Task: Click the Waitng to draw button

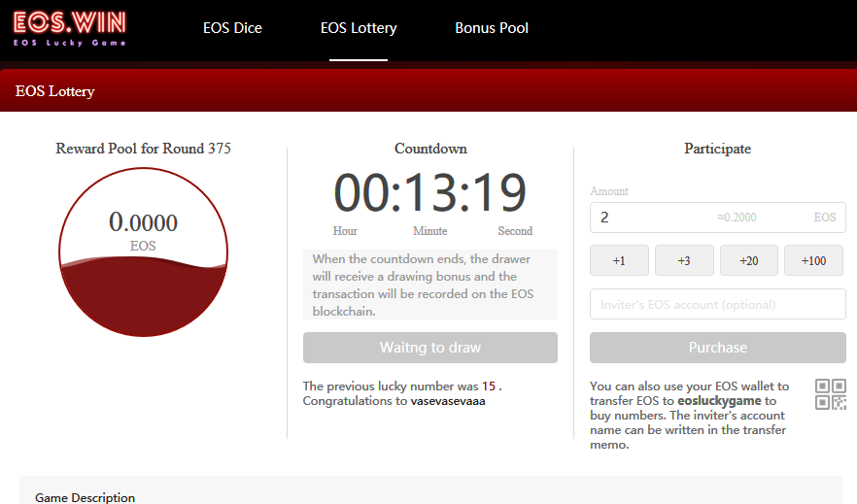Action: point(430,348)
